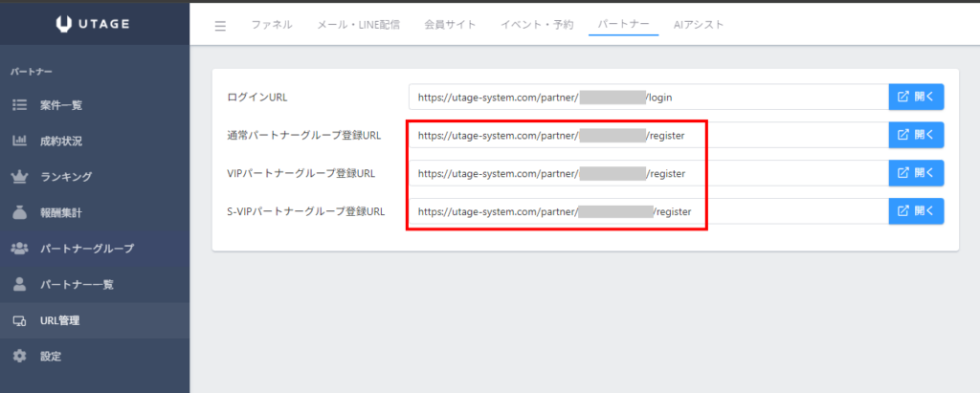This screenshot has width=980, height=393.
Task: Toggle the hamburger menu icon
Action: click(220, 25)
